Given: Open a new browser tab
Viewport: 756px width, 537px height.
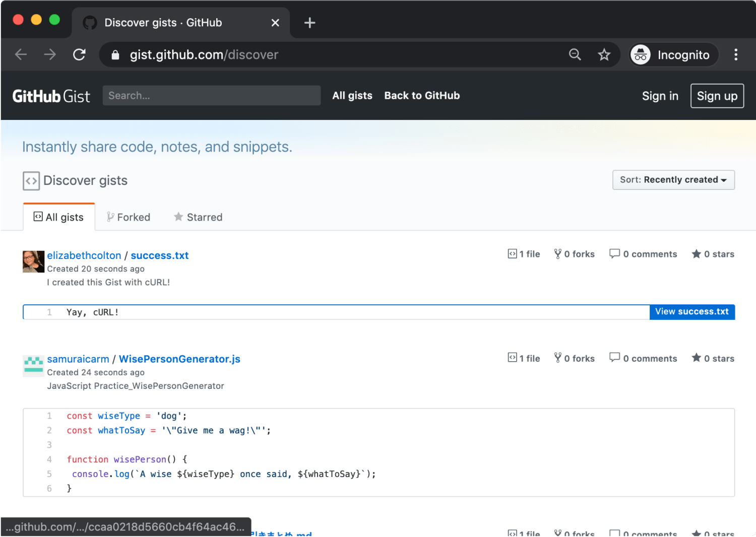Looking at the screenshot, I should [x=309, y=23].
